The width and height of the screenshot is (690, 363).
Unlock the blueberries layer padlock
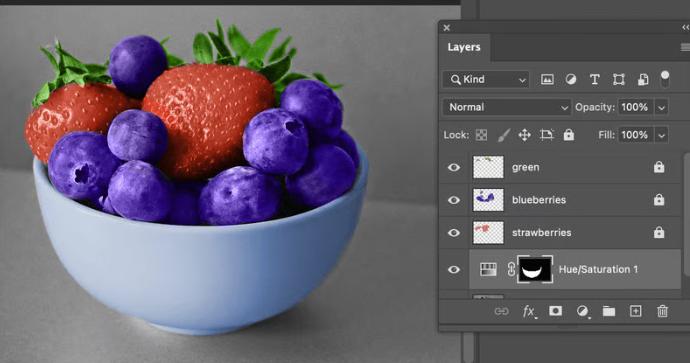tap(659, 199)
